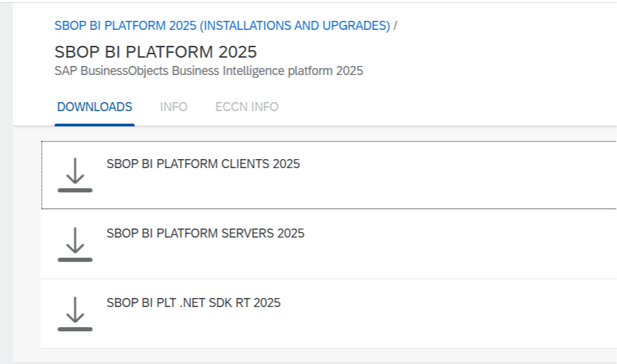This screenshot has width=617, height=364.
Task: Click the blue underline beneath DOWNLOADS tab
Action: 95,125
